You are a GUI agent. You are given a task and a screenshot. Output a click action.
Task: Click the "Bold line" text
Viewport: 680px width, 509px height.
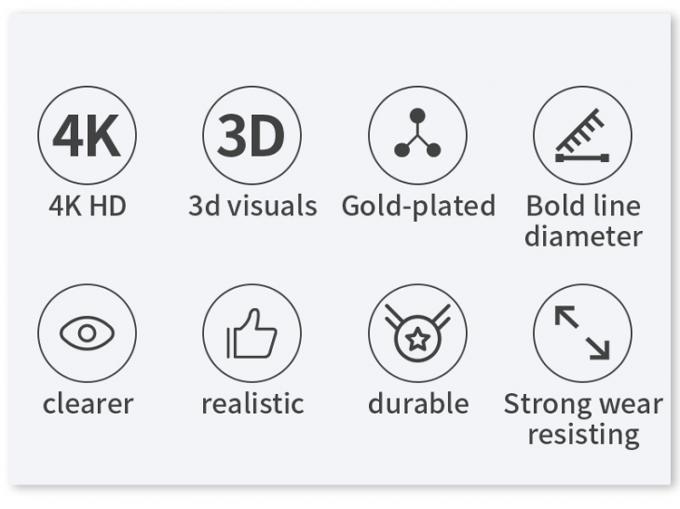pos(583,206)
